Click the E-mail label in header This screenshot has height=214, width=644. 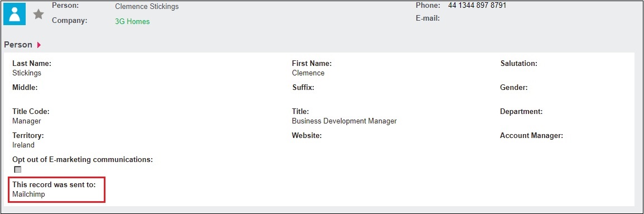[427, 18]
